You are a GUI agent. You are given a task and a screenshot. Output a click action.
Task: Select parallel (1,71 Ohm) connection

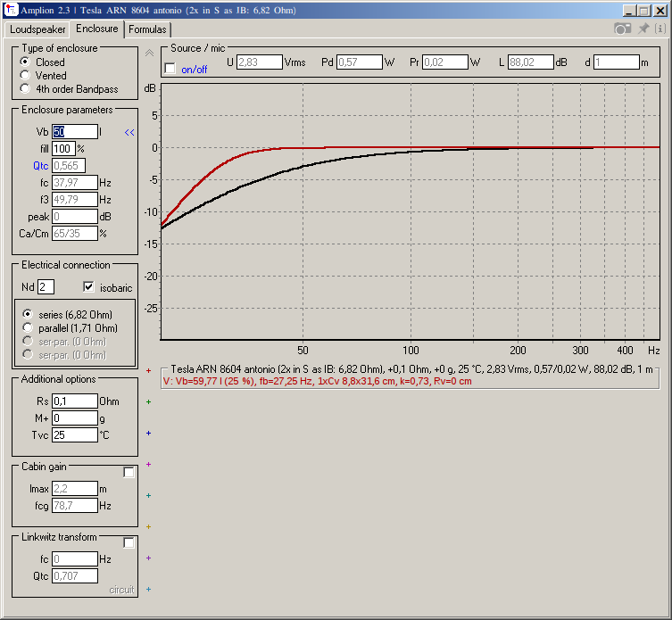coord(28,327)
